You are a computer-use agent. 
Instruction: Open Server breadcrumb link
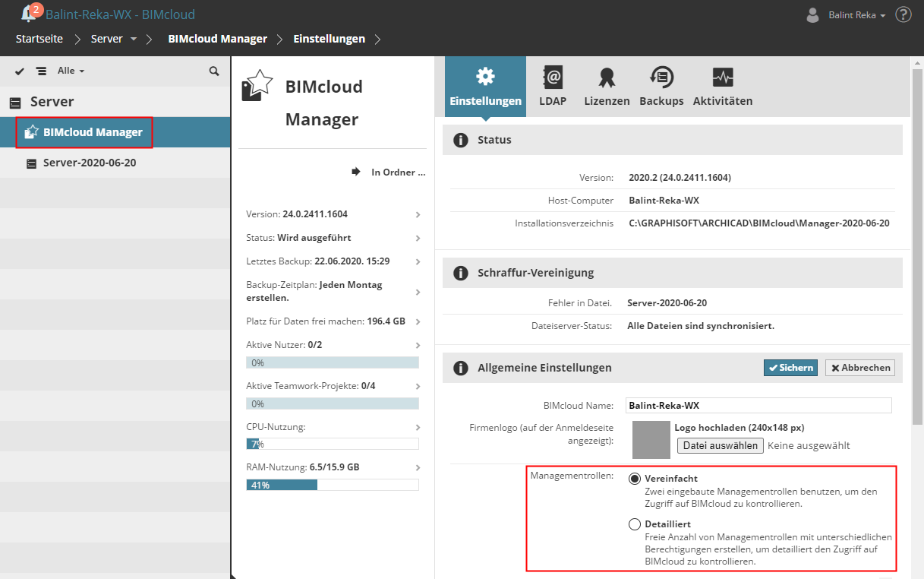click(x=106, y=39)
